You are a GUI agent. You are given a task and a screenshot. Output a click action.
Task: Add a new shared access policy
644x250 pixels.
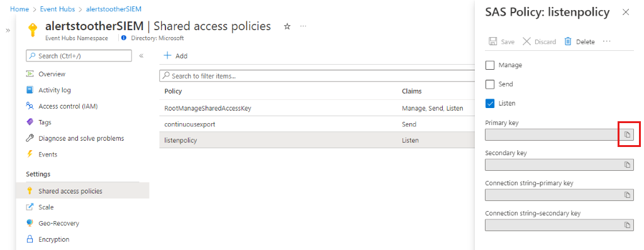pyautogui.click(x=175, y=56)
